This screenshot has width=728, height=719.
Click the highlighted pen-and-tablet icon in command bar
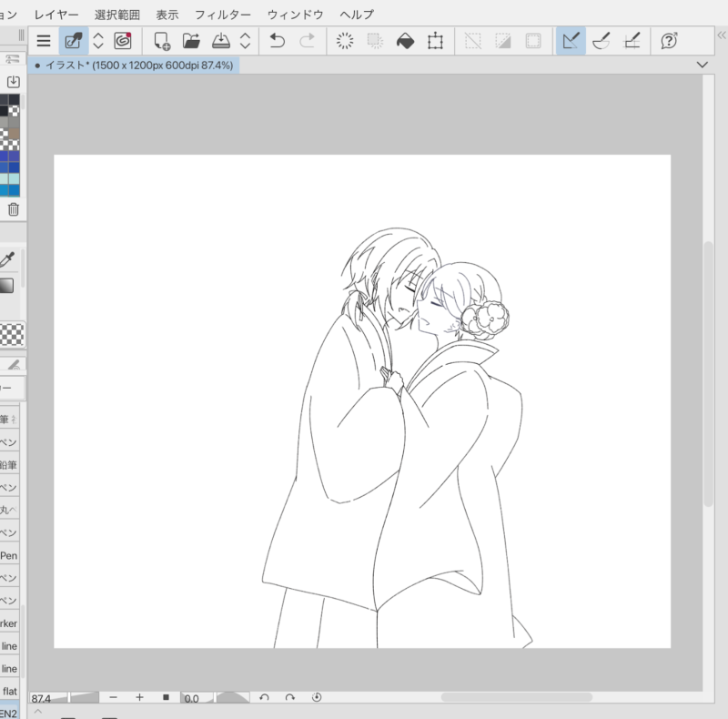74,41
